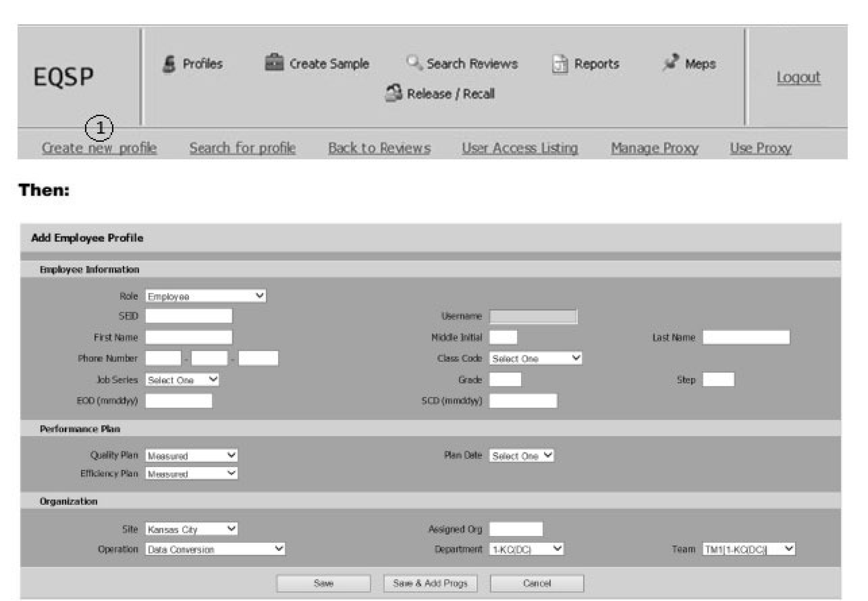This screenshot has height=601, width=868.
Task: Click inside the SEID input field
Action: click(189, 316)
